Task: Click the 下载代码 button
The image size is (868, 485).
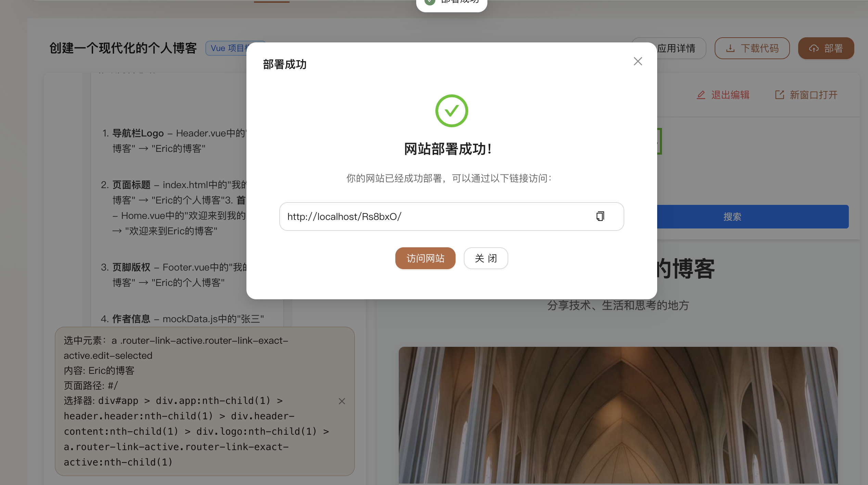Action: 752,48
